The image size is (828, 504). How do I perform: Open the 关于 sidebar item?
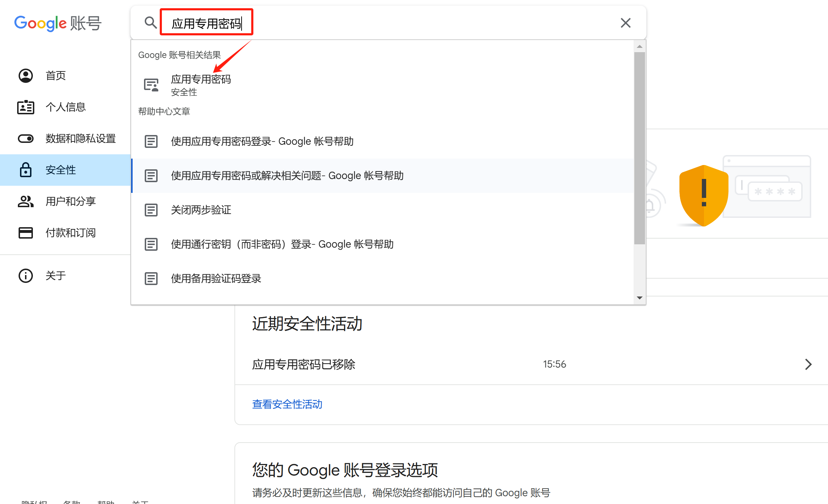pyautogui.click(x=65, y=276)
